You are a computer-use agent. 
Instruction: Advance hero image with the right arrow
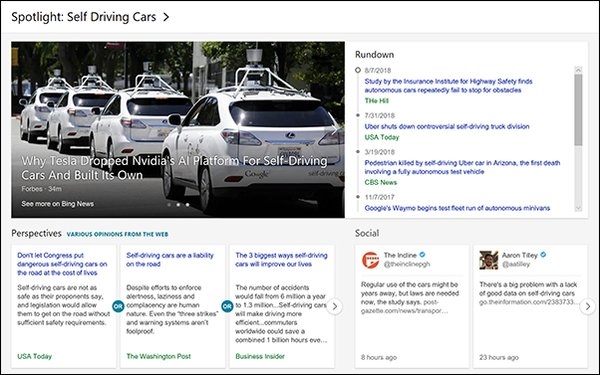(334, 130)
